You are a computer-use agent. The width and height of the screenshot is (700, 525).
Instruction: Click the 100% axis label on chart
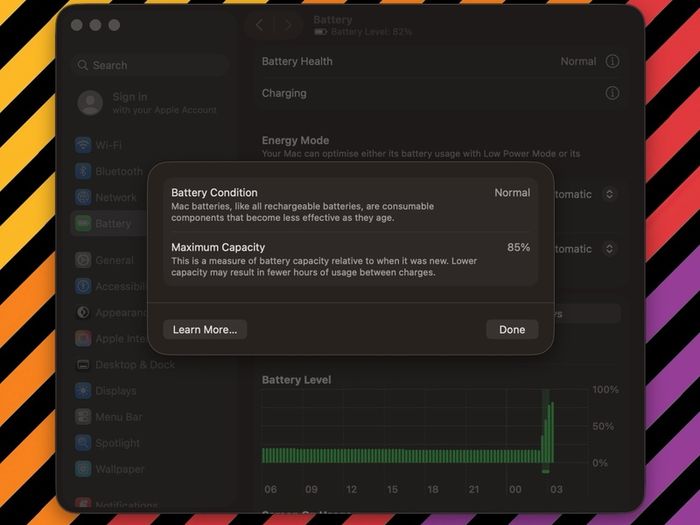tap(605, 389)
